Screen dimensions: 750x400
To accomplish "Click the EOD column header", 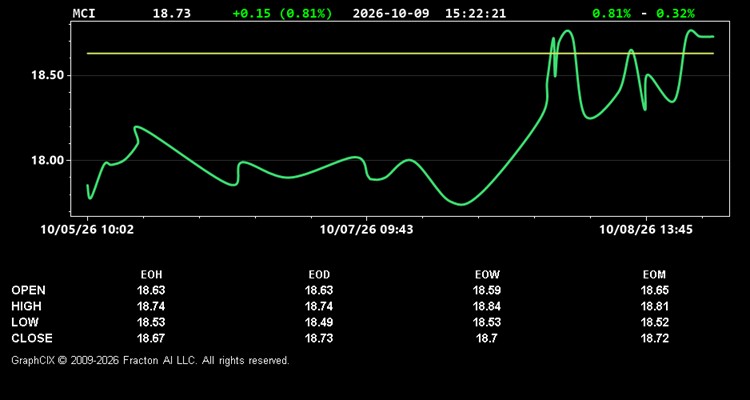I will click(x=319, y=275).
